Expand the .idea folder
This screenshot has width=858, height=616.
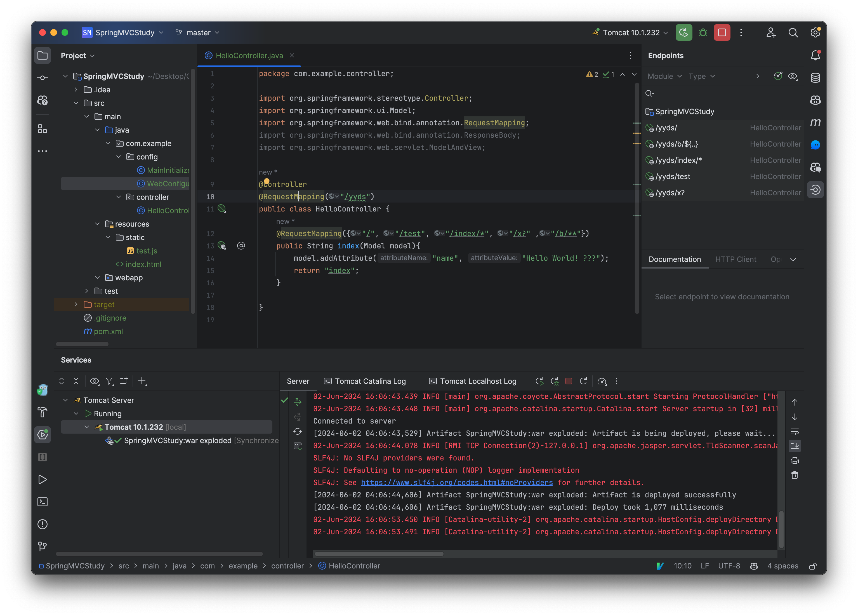pos(76,90)
